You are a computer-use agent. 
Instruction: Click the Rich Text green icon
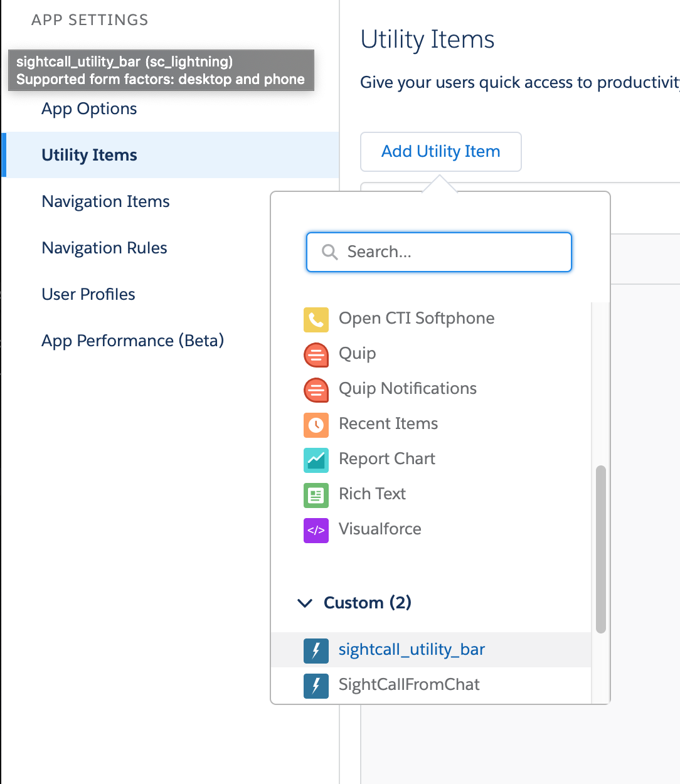click(x=316, y=495)
